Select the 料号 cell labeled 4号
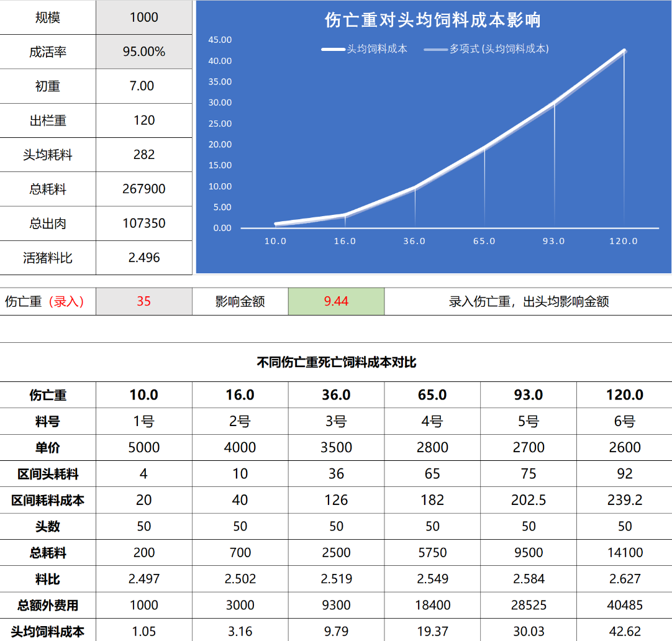Image resolution: width=672 pixels, height=641 pixels. tap(432, 422)
